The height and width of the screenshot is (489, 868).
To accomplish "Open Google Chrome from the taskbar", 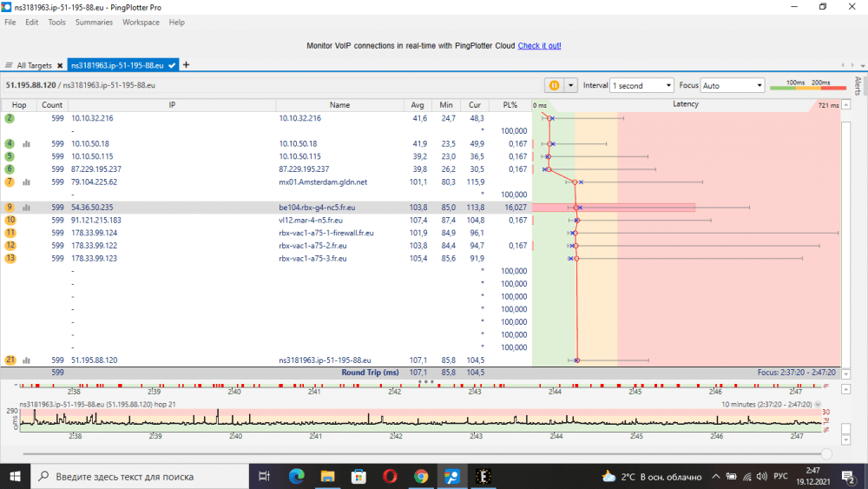I will tap(421, 476).
